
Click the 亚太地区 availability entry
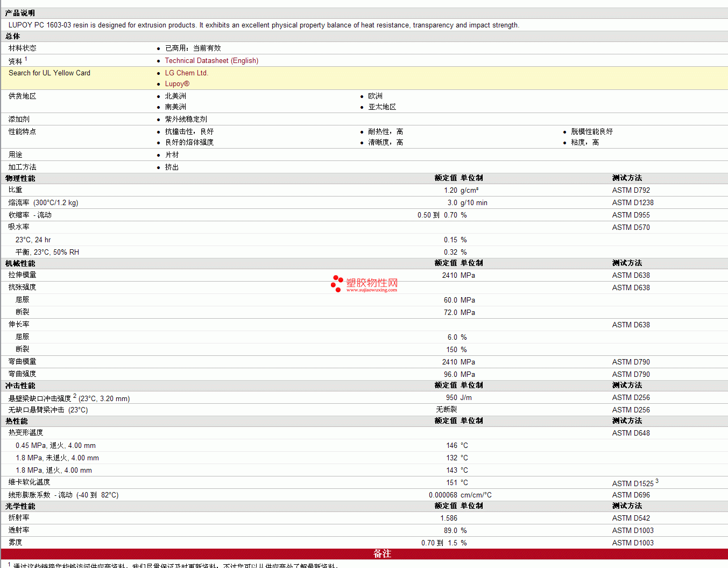tap(382, 107)
